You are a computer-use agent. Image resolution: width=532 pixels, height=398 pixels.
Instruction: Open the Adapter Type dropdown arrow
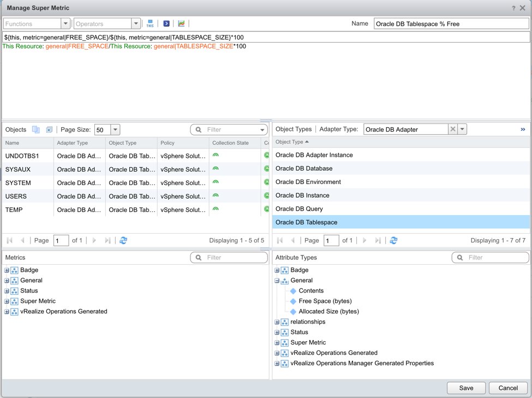pos(462,129)
